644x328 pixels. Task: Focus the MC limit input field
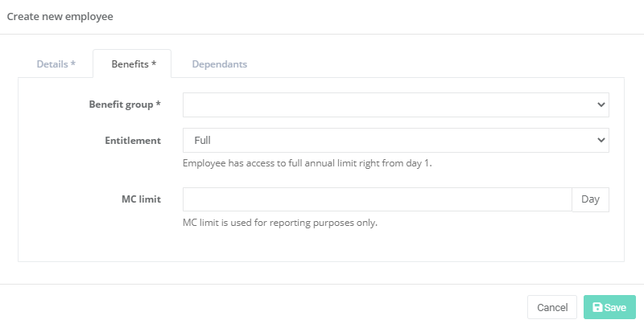tap(377, 200)
